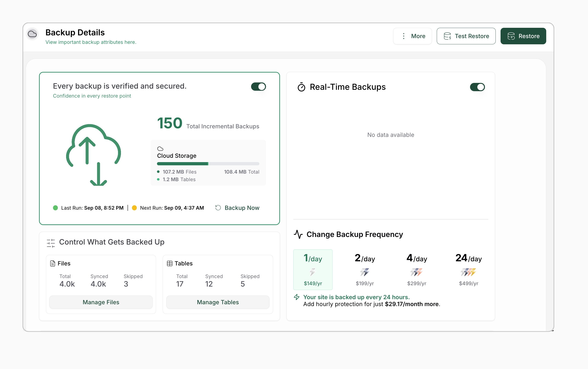Click the 107.2 MB Files legend entry
Image resolution: width=588 pixels, height=369 pixels.
[x=177, y=172]
